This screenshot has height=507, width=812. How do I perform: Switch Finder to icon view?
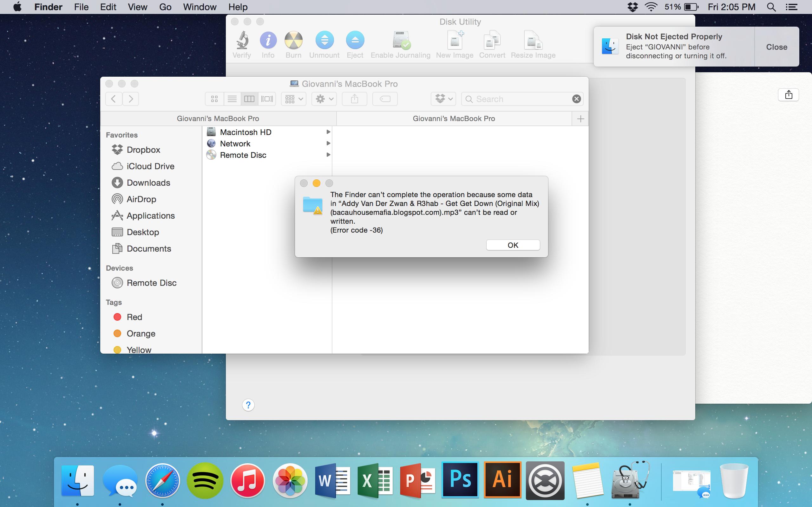pyautogui.click(x=214, y=99)
